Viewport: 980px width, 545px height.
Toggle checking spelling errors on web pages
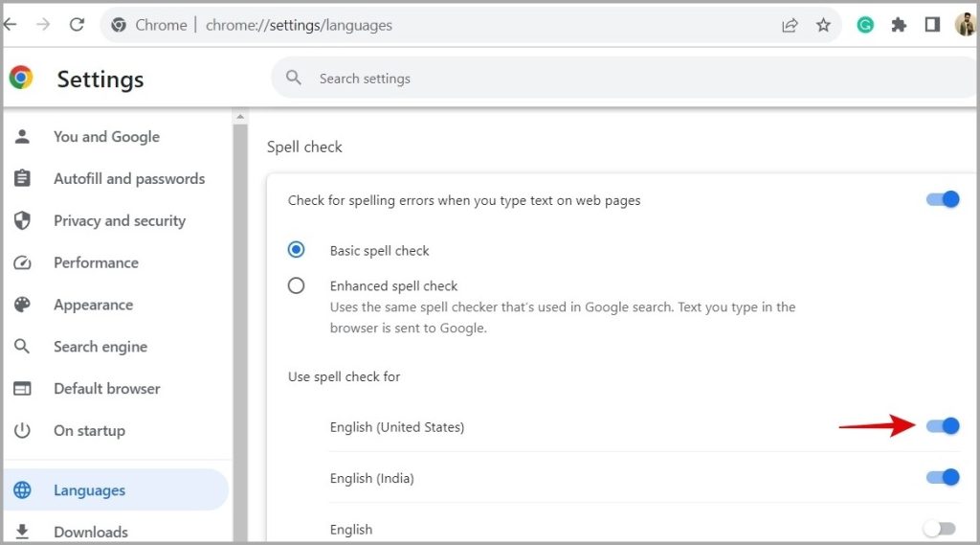tap(943, 199)
